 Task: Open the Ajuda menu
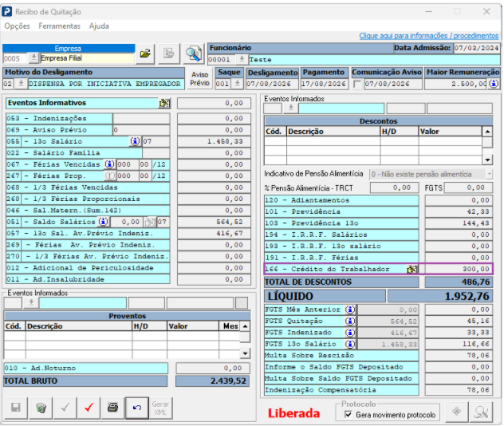click(x=99, y=26)
